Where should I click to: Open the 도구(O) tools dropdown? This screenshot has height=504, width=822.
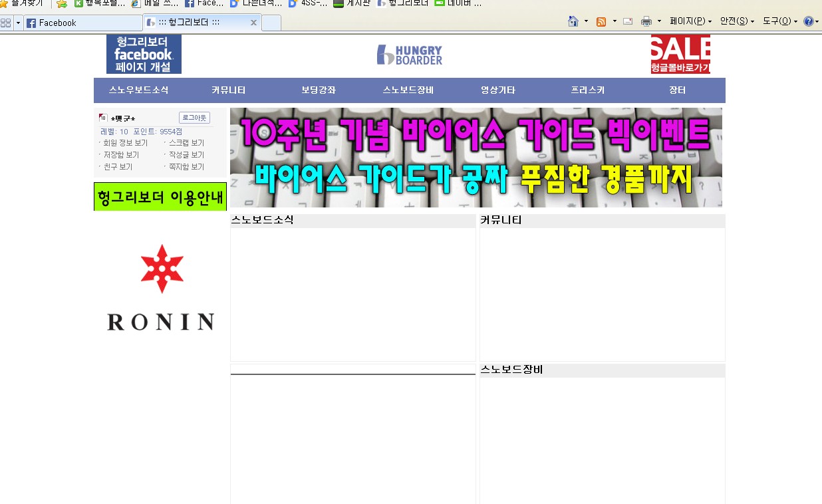779,21
